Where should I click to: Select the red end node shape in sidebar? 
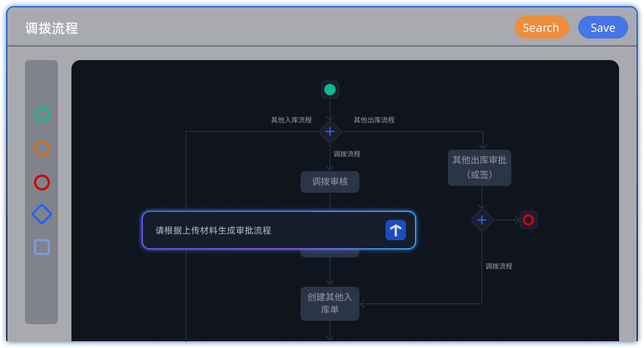[41, 183]
